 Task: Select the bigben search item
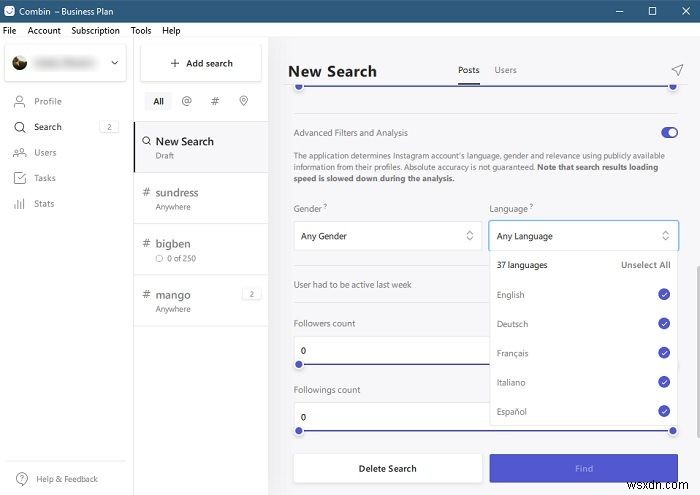point(201,250)
